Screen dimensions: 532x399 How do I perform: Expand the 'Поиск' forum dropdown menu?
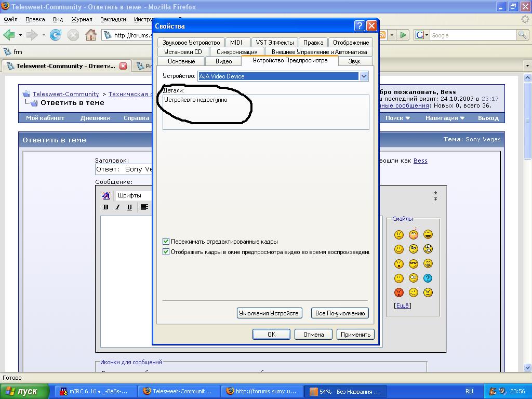[397, 118]
